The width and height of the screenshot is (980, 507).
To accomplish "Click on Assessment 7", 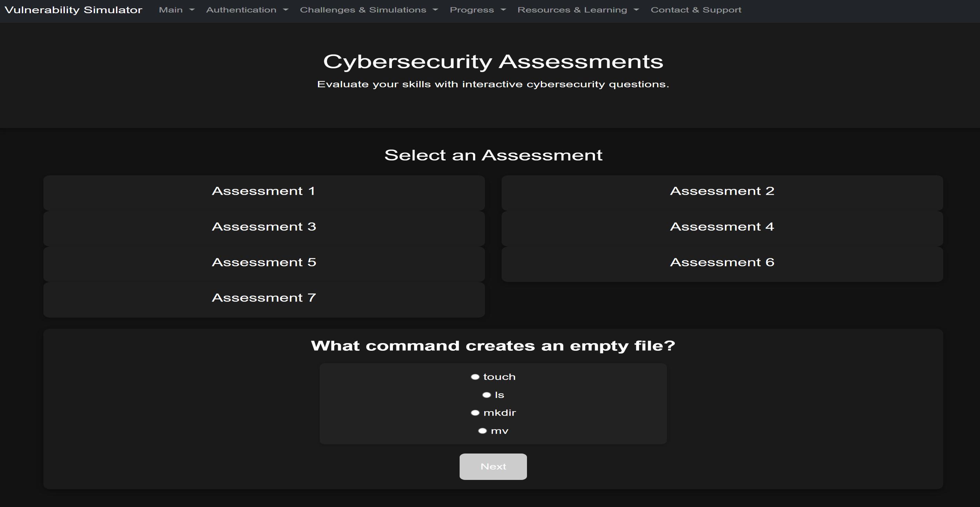I will (x=263, y=298).
